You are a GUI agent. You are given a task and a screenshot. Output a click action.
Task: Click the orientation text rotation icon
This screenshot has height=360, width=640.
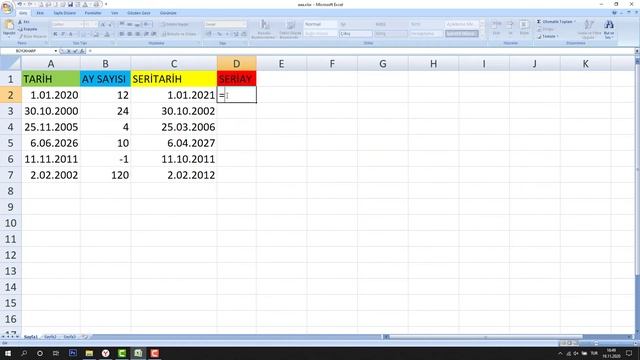point(147,24)
